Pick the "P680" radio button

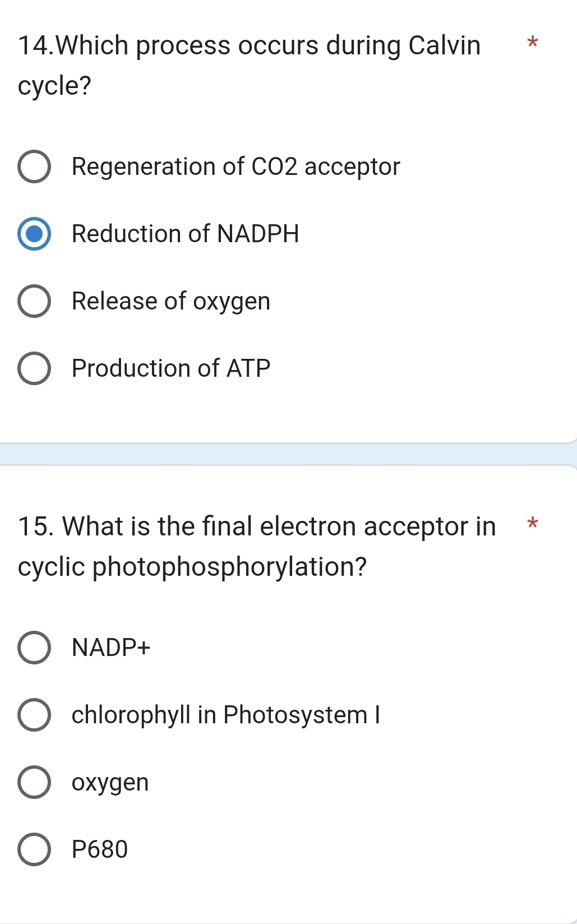35,849
